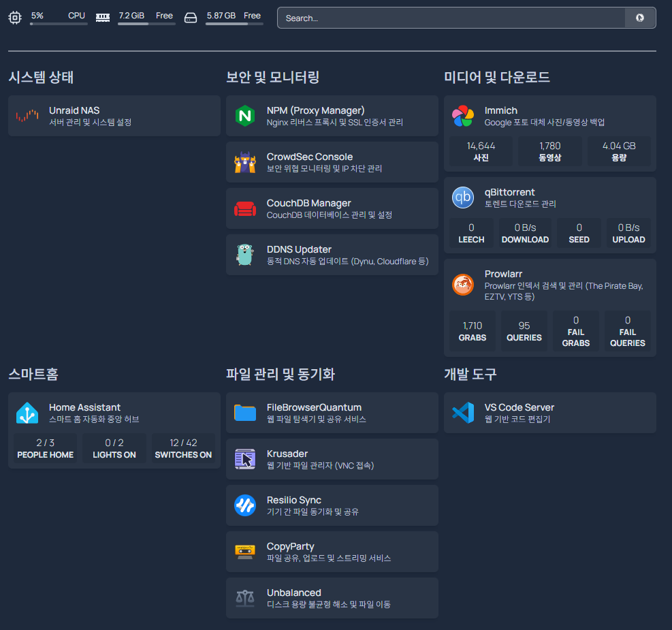This screenshot has height=630, width=672.
Task: Click the DOWNLOAD speed stat block
Action: pyautogui.click(x=525, y=233)
